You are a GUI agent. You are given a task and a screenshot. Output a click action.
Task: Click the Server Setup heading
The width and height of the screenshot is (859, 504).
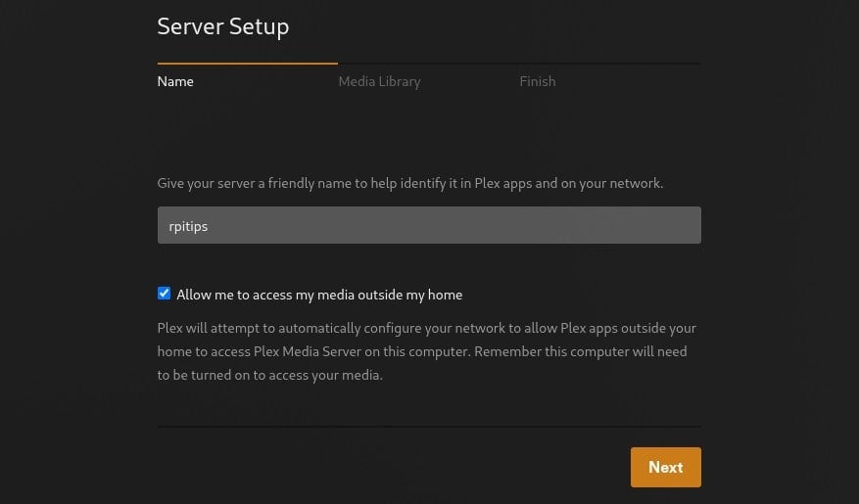(223, 26)
